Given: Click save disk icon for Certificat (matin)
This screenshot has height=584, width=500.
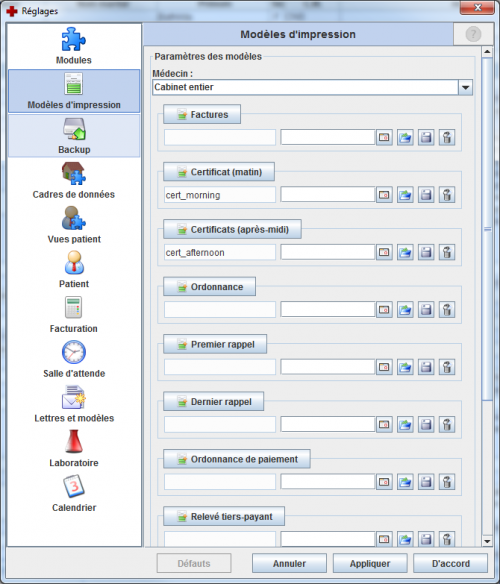Looking at the screenshot, I should 426,195.
